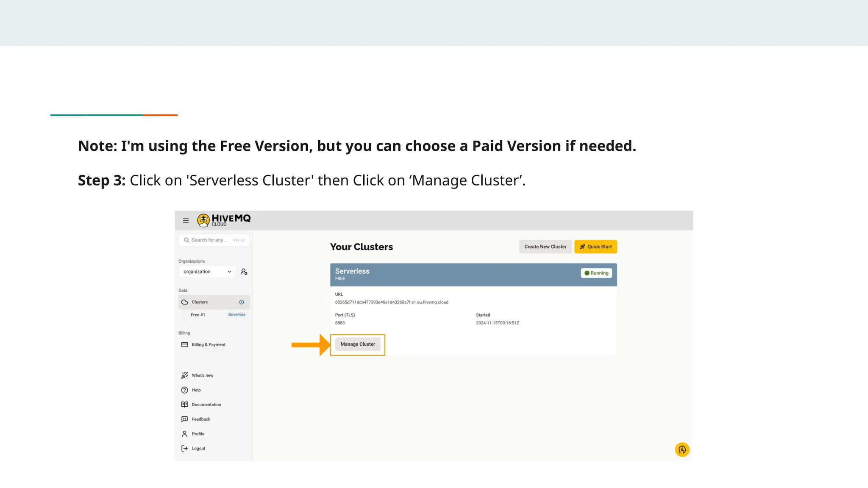Click the What's new party icon

[x=185, y=375]
